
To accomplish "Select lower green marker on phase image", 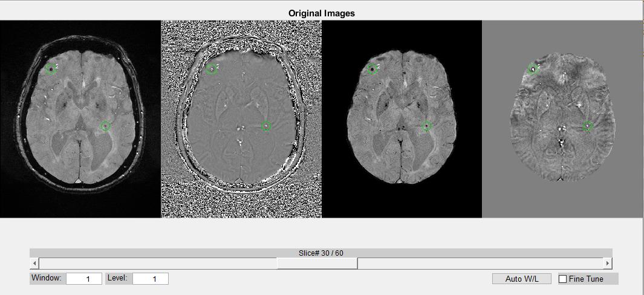I will (266, 126).
